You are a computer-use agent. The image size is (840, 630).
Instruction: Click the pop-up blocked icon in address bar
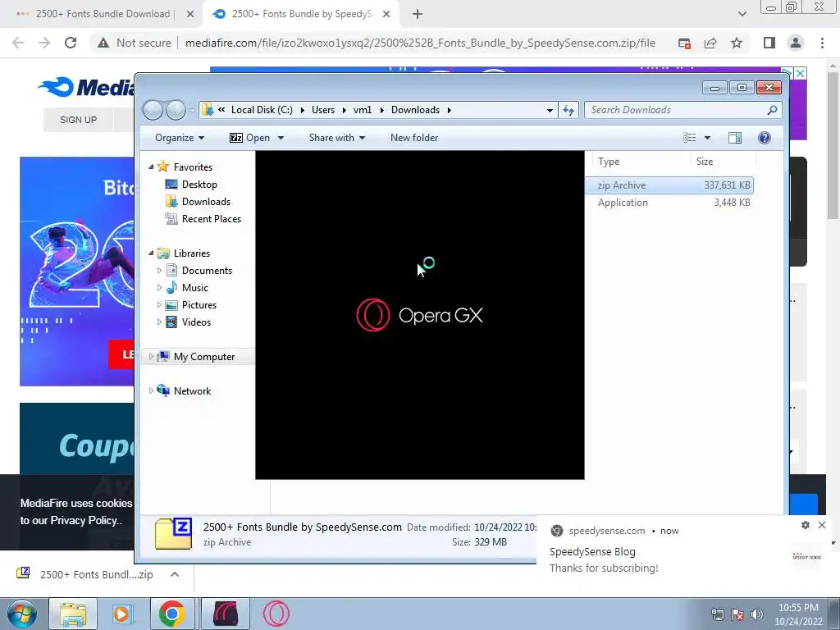click(x=684, y=43)
